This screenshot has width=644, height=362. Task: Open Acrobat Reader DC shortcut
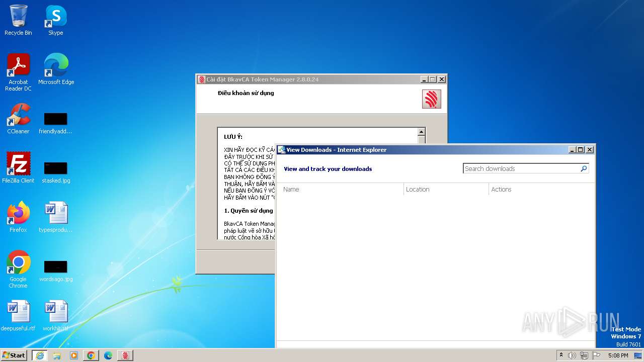pyautogui.click(x=18, y=72)
